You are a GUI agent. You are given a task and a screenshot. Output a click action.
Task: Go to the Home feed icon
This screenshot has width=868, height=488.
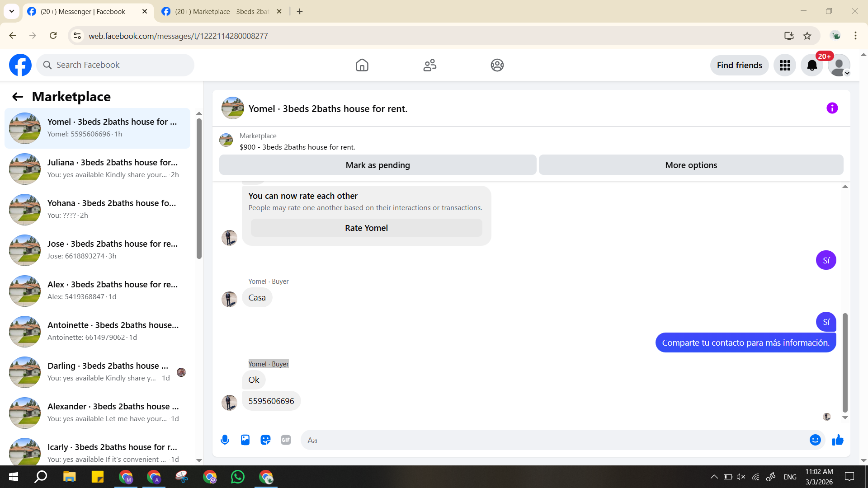pos(362,65)
